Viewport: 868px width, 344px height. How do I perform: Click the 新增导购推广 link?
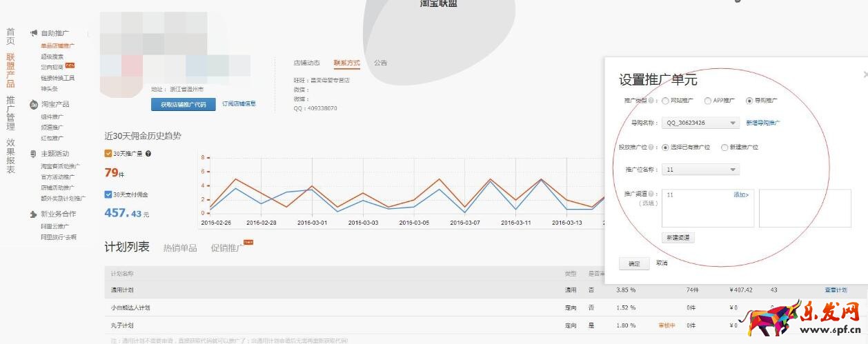(763, 123)
